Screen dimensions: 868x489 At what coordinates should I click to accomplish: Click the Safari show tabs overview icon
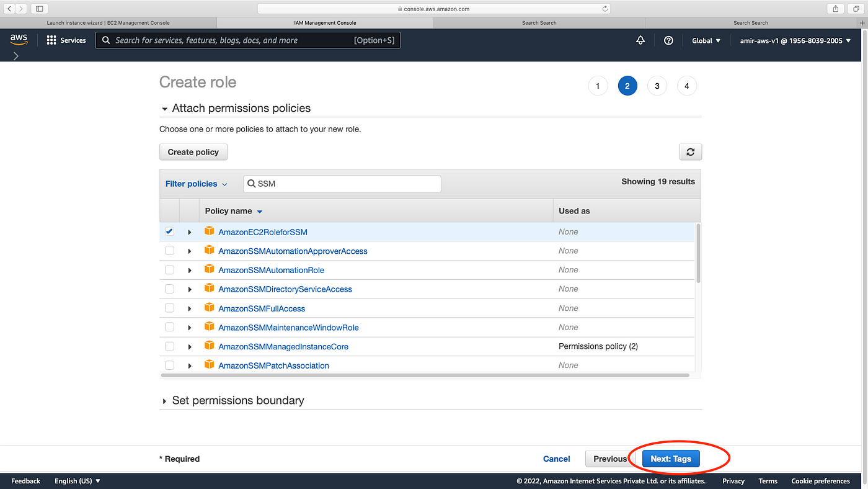pos(856,9)
